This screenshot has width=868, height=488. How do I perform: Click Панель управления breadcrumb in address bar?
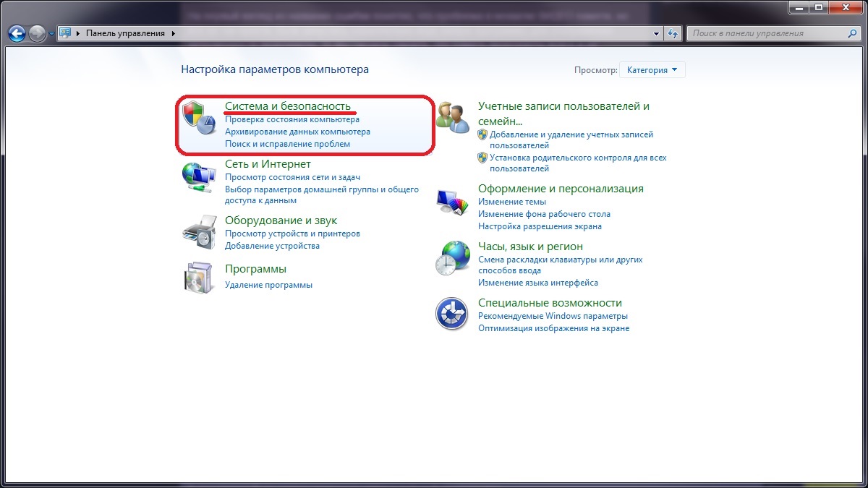coord(126,33)
